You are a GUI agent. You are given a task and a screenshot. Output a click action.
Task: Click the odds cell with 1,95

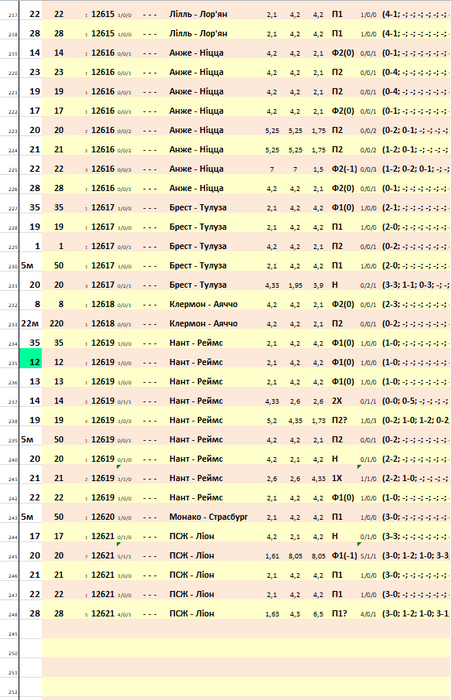295,285
